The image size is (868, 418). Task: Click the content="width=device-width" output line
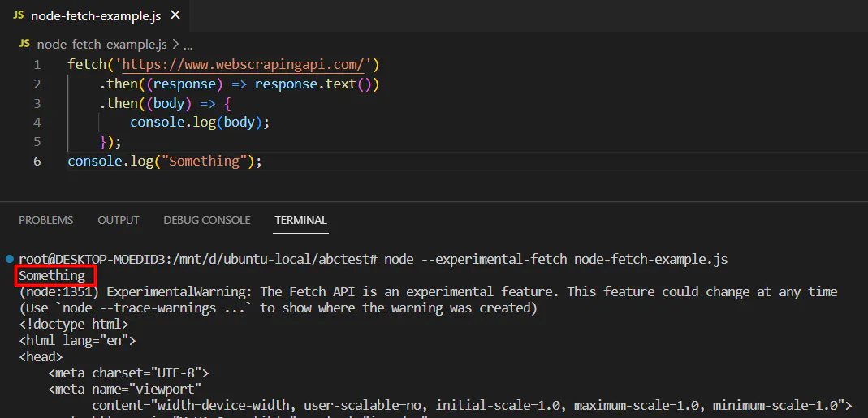coord(472,405)
